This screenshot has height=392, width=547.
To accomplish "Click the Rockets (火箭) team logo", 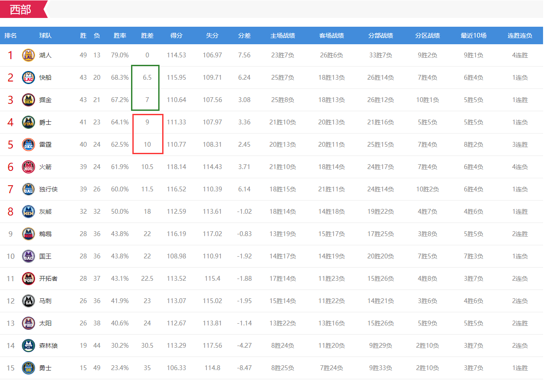I will (x=28, y=167).
